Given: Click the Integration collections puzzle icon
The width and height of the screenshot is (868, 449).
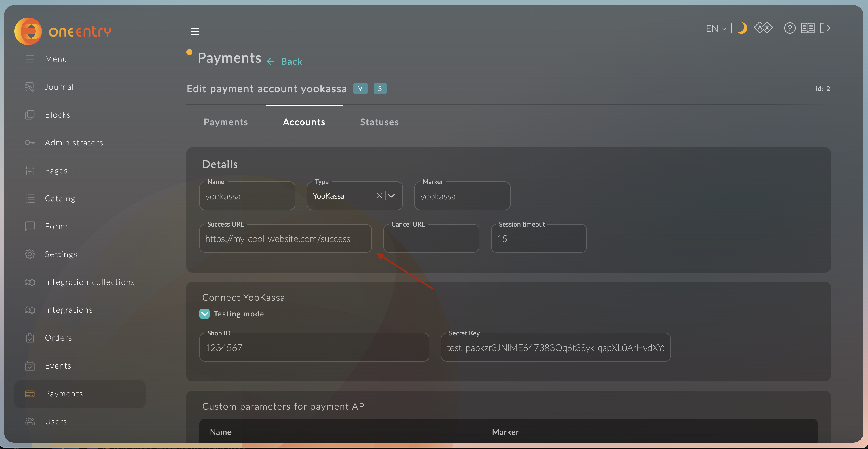Looking at the screenshot, I should point(30,282).
